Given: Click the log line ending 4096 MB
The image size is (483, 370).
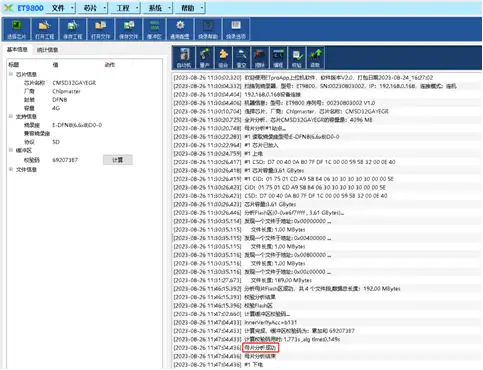Looking at the screenshot, I should 273,120.
